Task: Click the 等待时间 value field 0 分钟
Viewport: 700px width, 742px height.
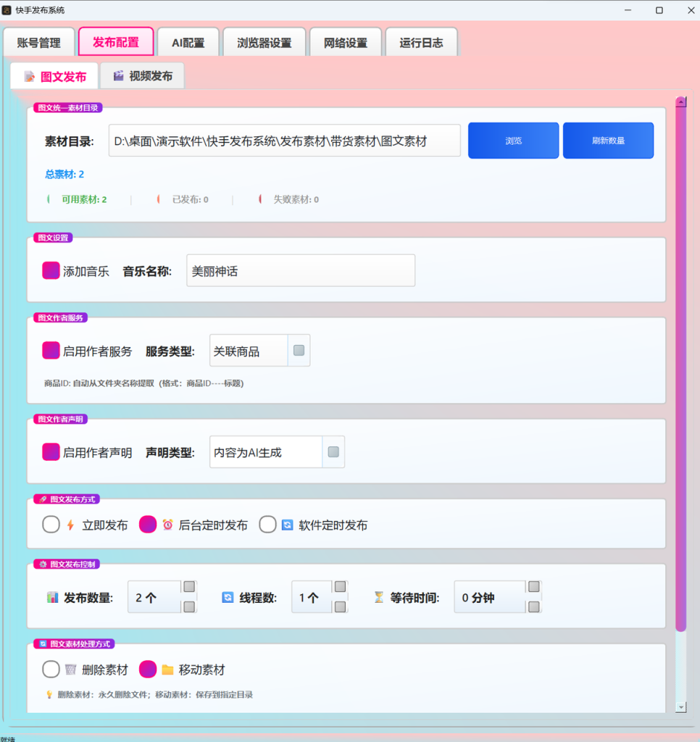Action: click(490, 597)
